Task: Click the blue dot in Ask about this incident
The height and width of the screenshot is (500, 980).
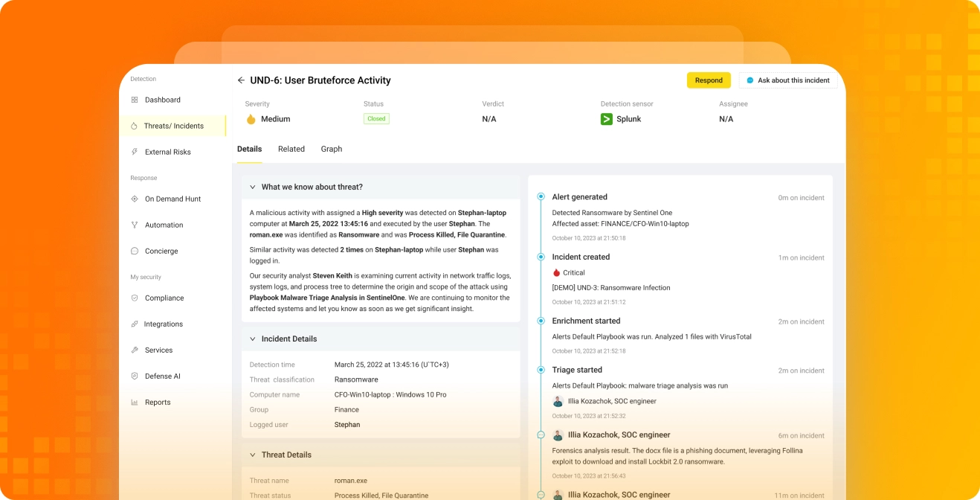Action: tap(750, 80)
